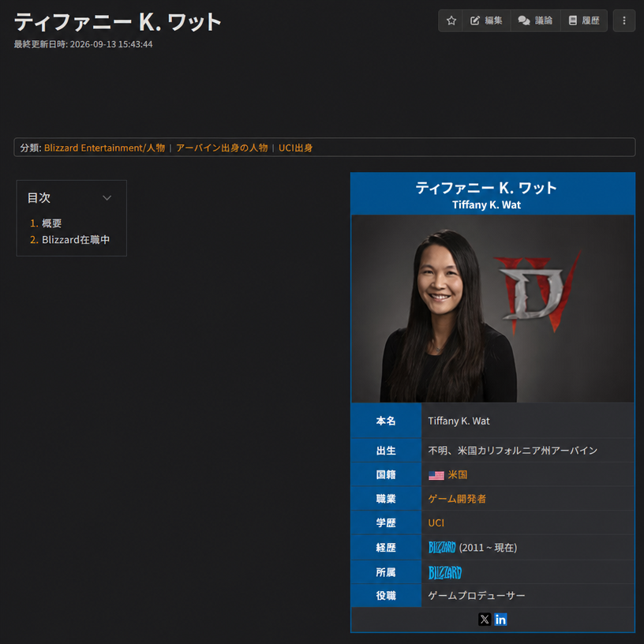Click the 役職 row label
Image resolution: width=644 pixels, height=644 pixels.
[x=386, y=596]
